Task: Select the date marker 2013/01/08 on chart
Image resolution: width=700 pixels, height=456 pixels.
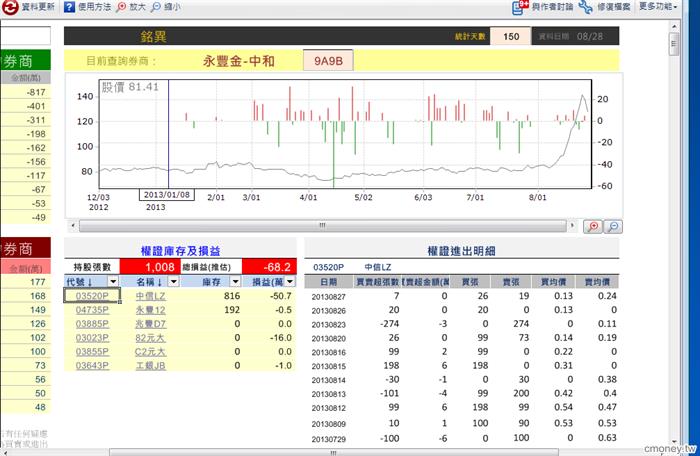Action: (167, 195)
